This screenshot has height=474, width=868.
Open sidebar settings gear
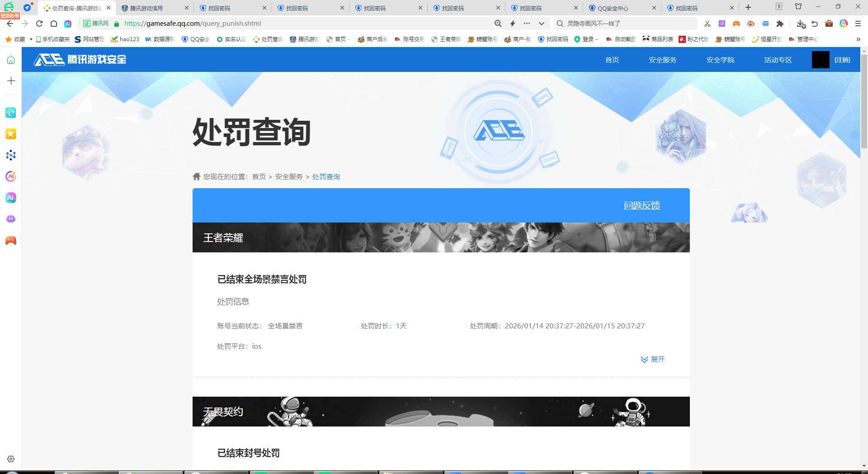click(x=11, y=459)
